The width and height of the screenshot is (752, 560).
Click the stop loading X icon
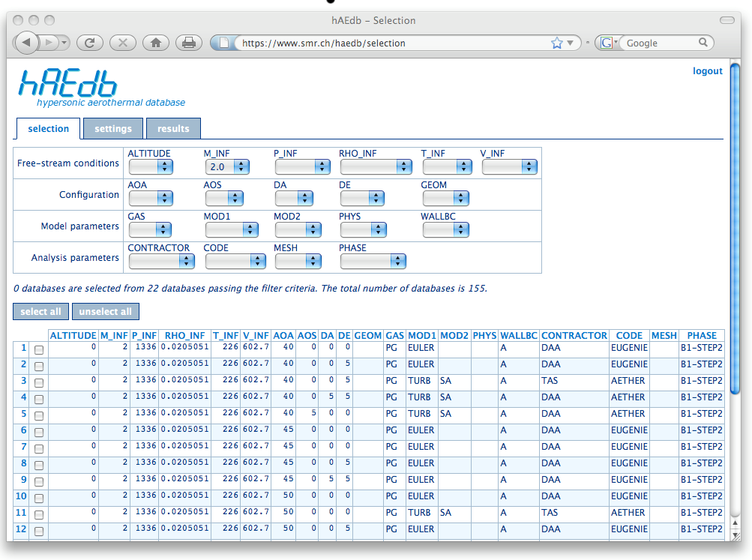(x=123, y=43)
